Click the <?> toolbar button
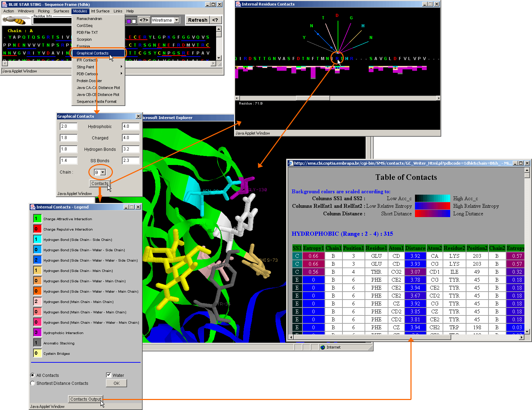This screenshot has width=532, height=410. (x=144, y=20)
